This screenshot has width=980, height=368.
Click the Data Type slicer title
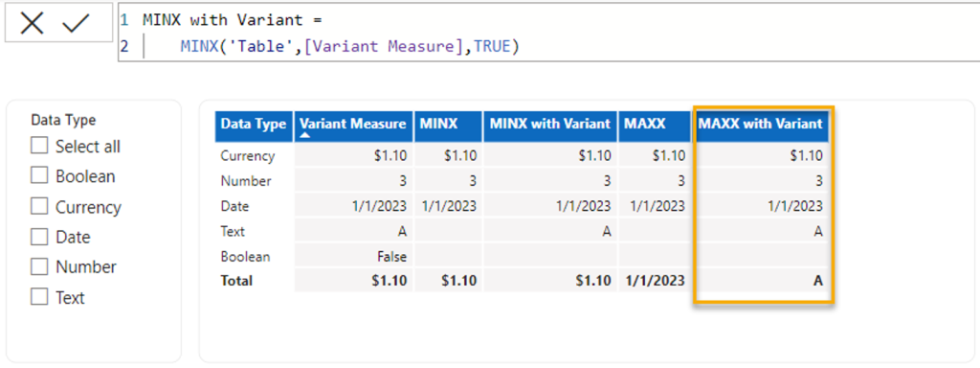click(64, 120)
